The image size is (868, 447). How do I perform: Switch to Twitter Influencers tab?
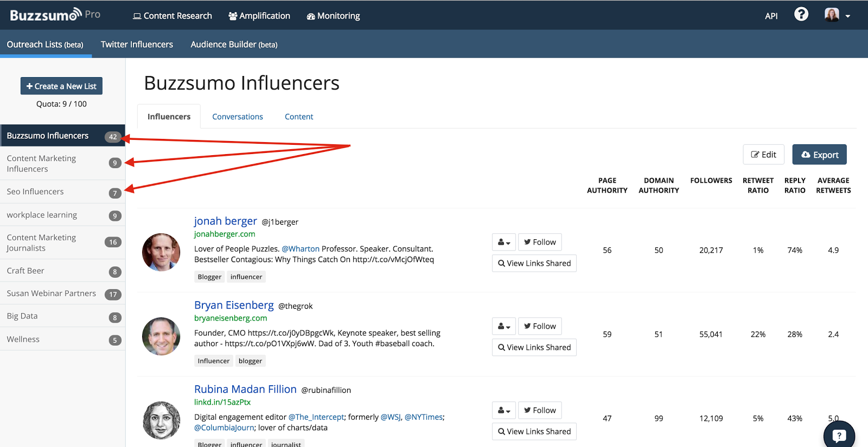click(x=137, y=44)
